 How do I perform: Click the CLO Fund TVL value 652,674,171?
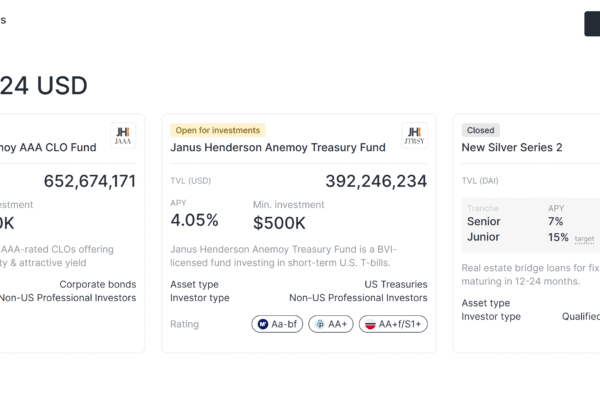(90, 181)
